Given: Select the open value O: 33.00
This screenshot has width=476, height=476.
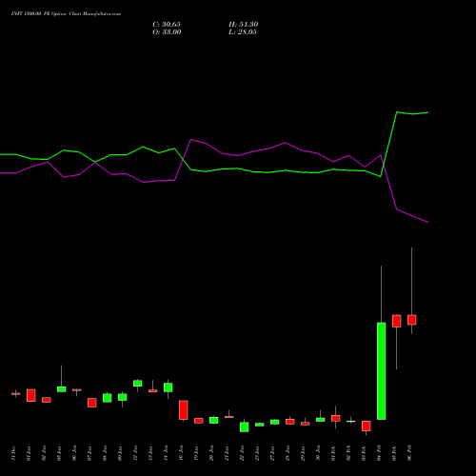Looking at the screenshot, I should point(167,32).
